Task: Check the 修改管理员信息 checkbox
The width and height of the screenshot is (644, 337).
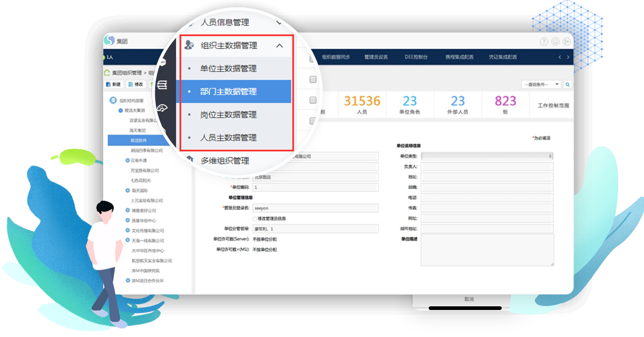Action: pyautogui.click(x=255, y=219)
